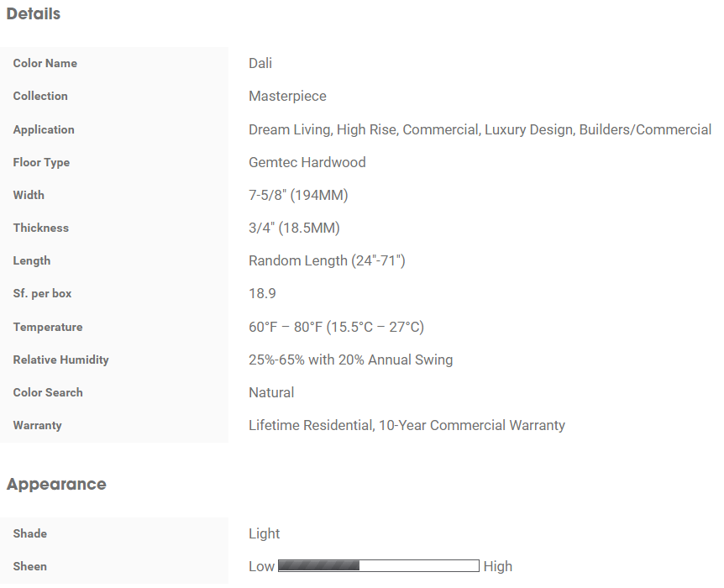
Task: Click the Appearance section heading
Action: 56,484
